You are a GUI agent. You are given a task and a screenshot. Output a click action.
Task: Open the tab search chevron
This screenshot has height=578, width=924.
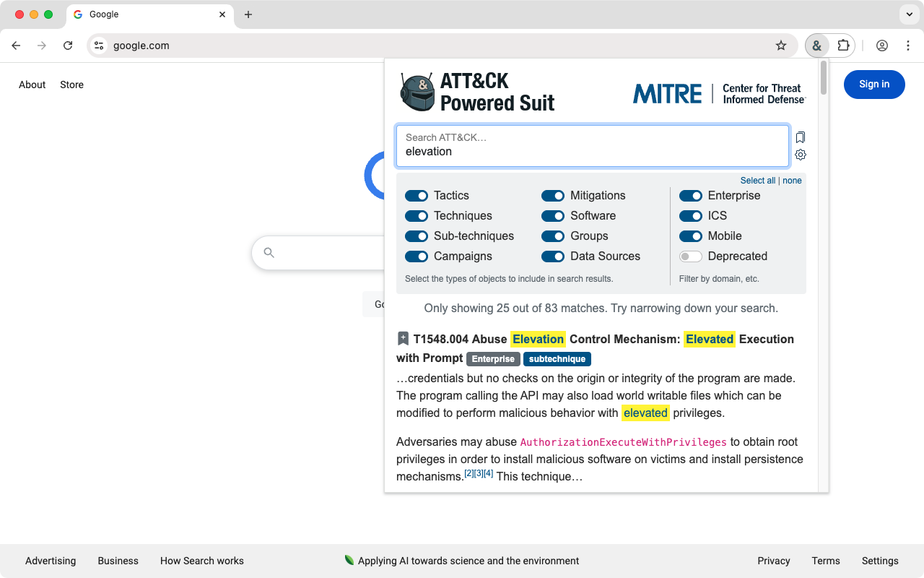(x=908, y=14)
